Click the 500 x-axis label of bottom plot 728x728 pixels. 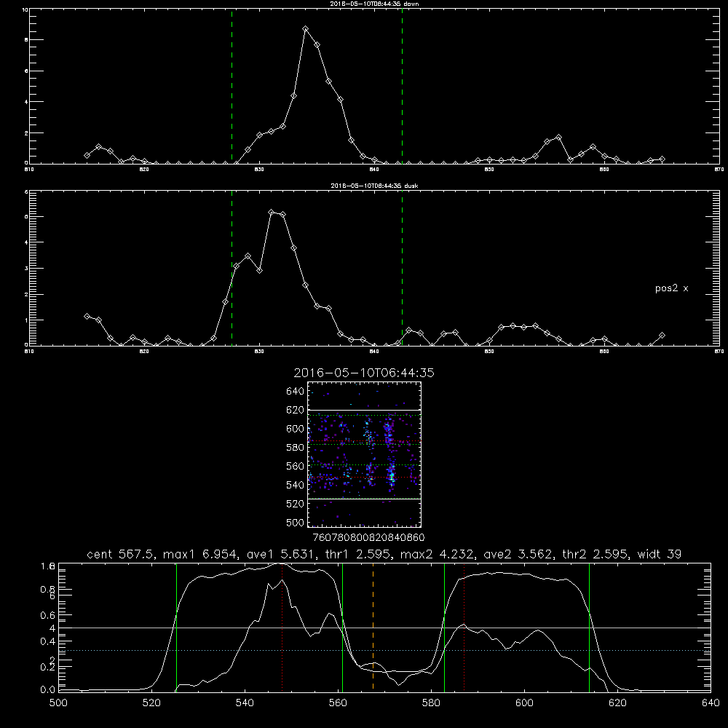pos(58,703)
